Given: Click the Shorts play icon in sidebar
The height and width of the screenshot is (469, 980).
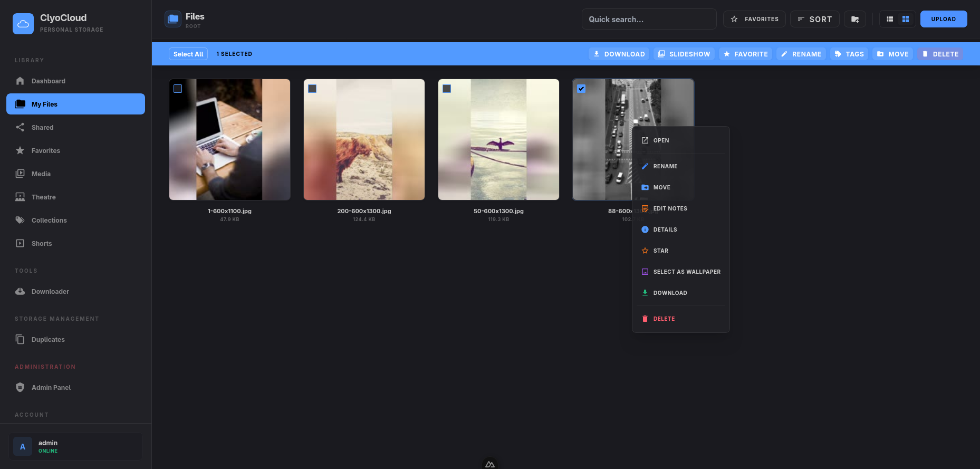Looking at the screenshot, I should (x=20, y=243).
